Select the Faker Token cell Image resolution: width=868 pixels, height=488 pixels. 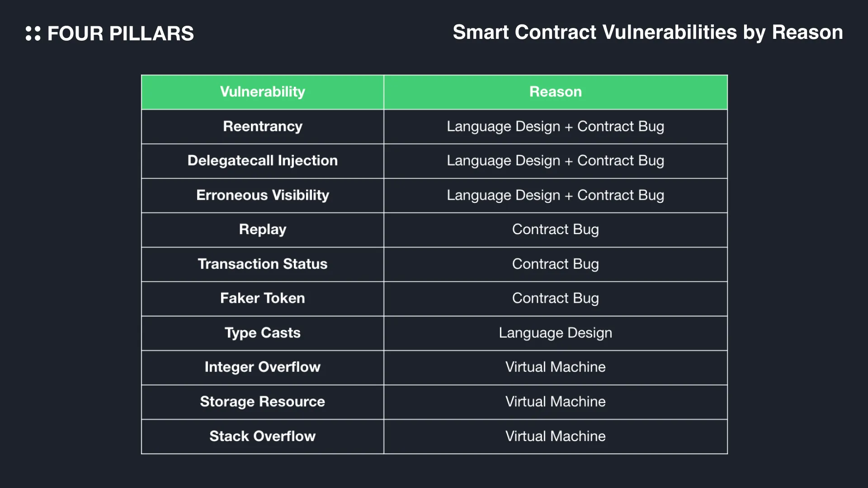tap(263, 299)
